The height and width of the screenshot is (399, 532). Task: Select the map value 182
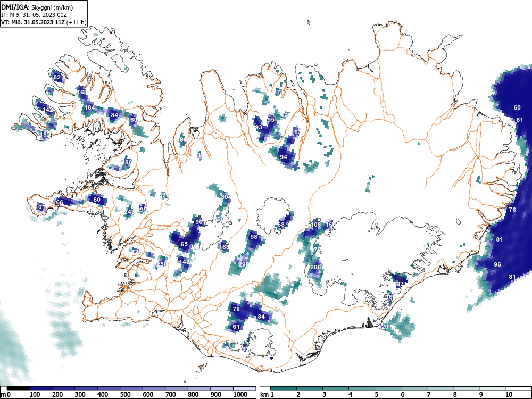45,135
